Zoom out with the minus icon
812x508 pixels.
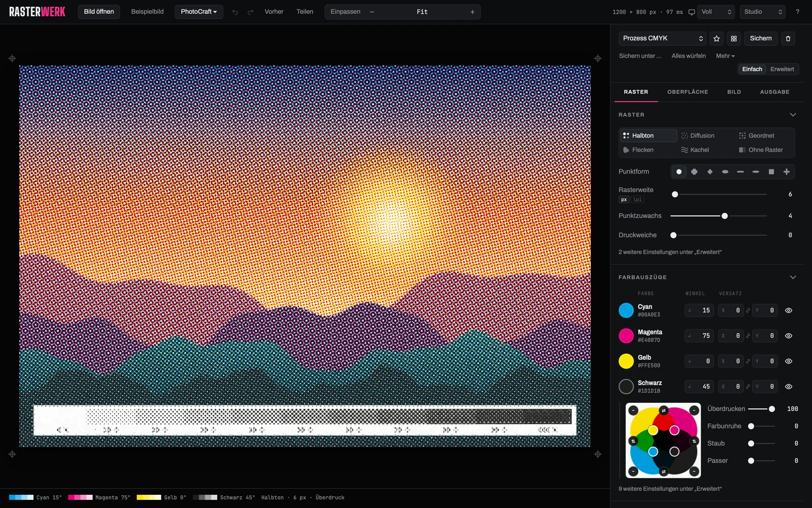point(372,12)
